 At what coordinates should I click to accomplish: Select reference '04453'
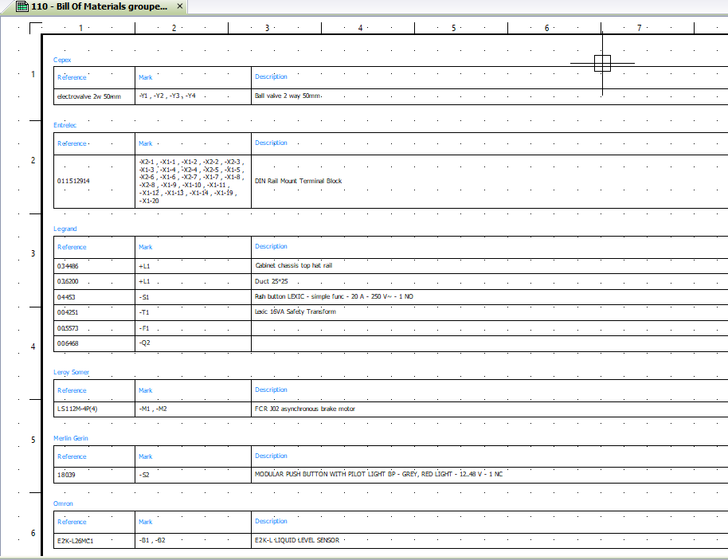(x=66, y=297)
